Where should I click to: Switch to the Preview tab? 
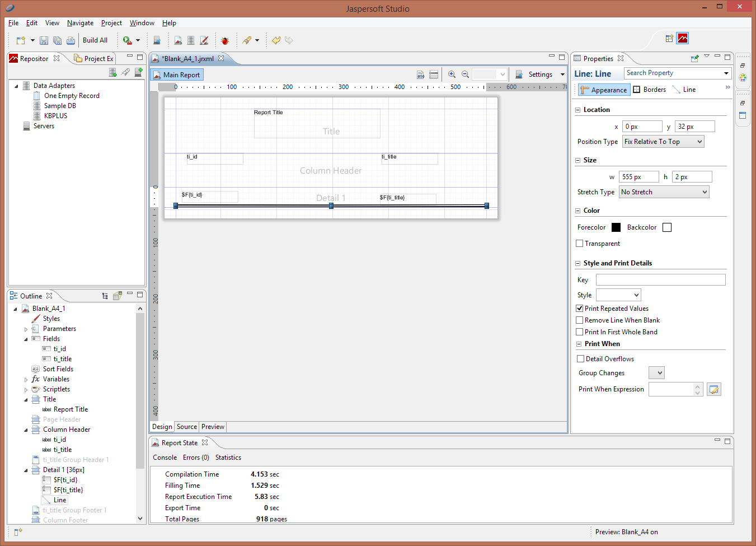pos(213,427)
